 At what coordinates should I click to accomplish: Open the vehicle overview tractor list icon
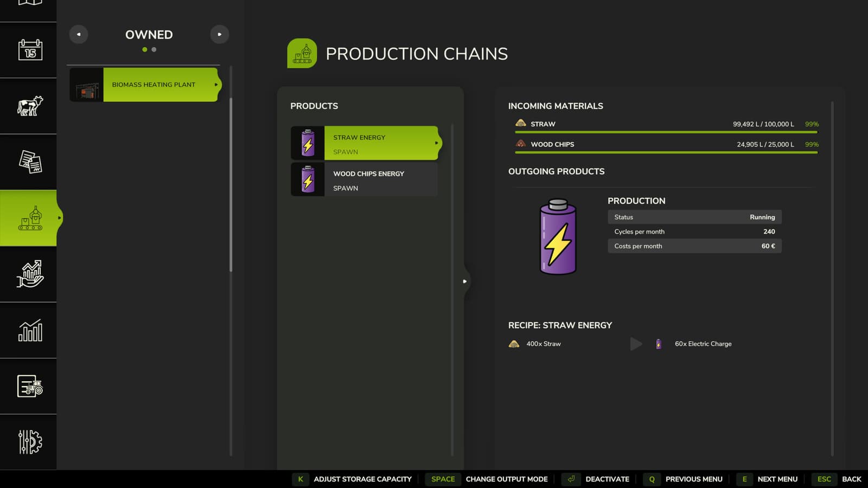click(30, 386)
